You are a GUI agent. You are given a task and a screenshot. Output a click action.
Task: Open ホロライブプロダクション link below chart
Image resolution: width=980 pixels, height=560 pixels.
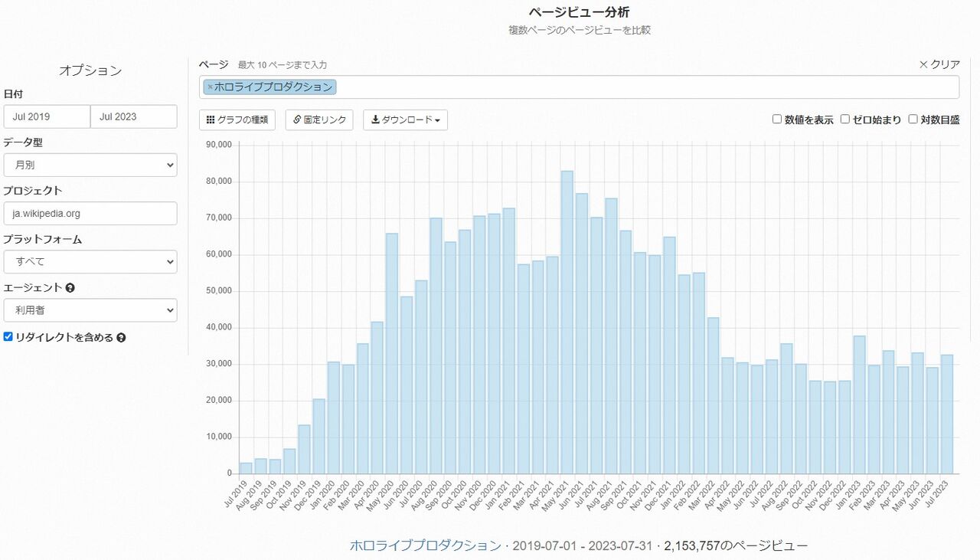425,545
